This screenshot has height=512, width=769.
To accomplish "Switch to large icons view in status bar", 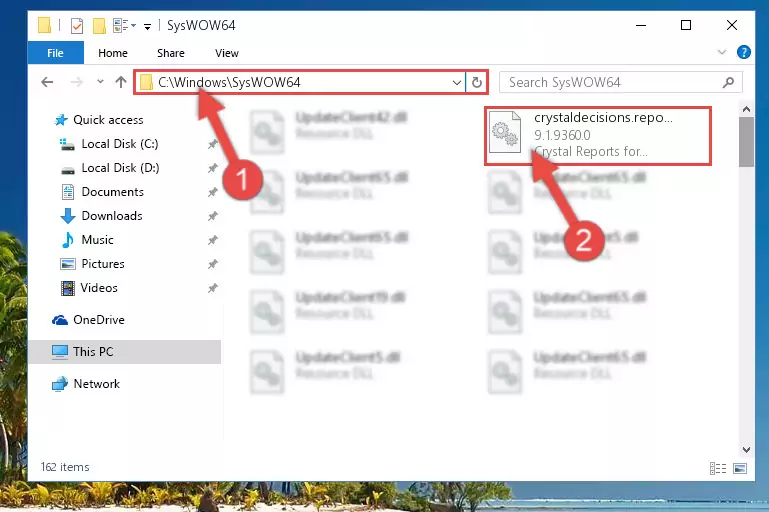I will tap(740, 468).
